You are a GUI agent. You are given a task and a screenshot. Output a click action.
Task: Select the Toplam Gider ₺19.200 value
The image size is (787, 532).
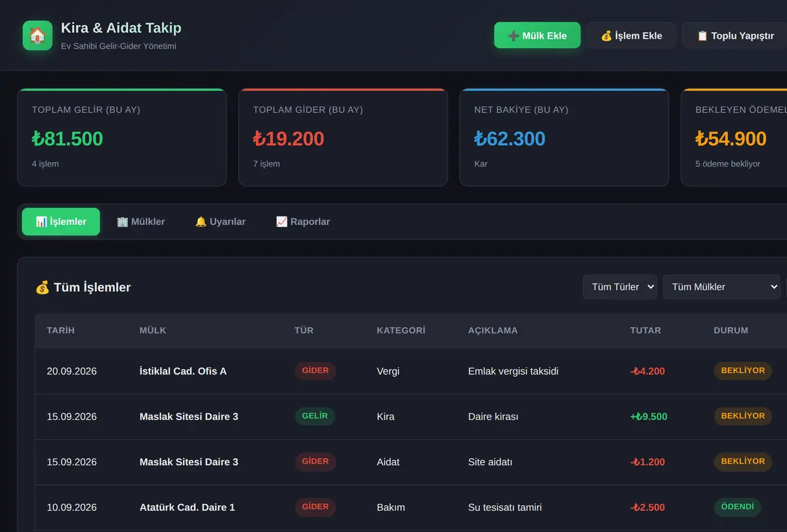tap(289, 138)
